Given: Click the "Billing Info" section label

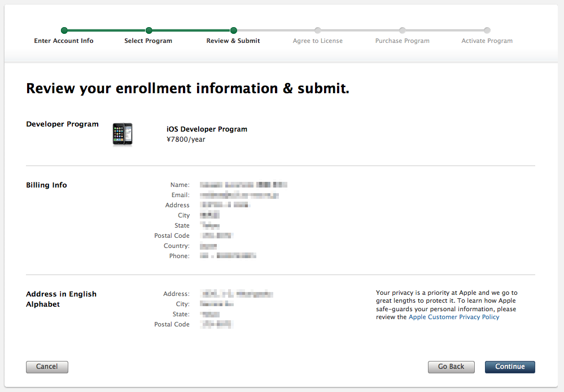Looking at the screenshot, I should [x=46, y=185].
